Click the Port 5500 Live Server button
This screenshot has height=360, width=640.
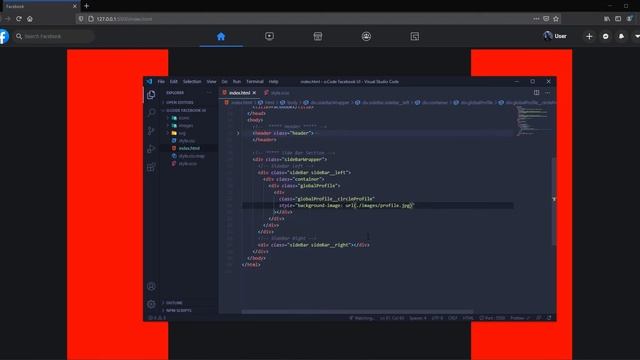click(x=492, y=318)
